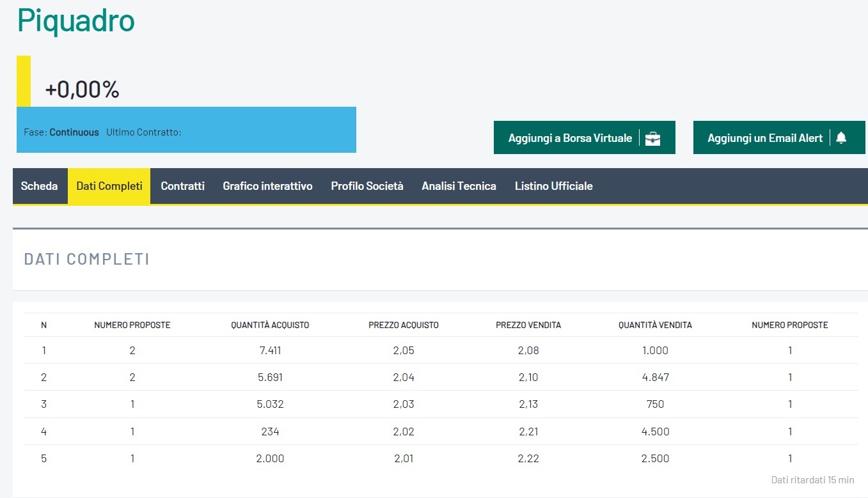Screen dimensions: 868x498
Task: Click the Dati ritardati 15 min note
Action: (x=812, y=480)
